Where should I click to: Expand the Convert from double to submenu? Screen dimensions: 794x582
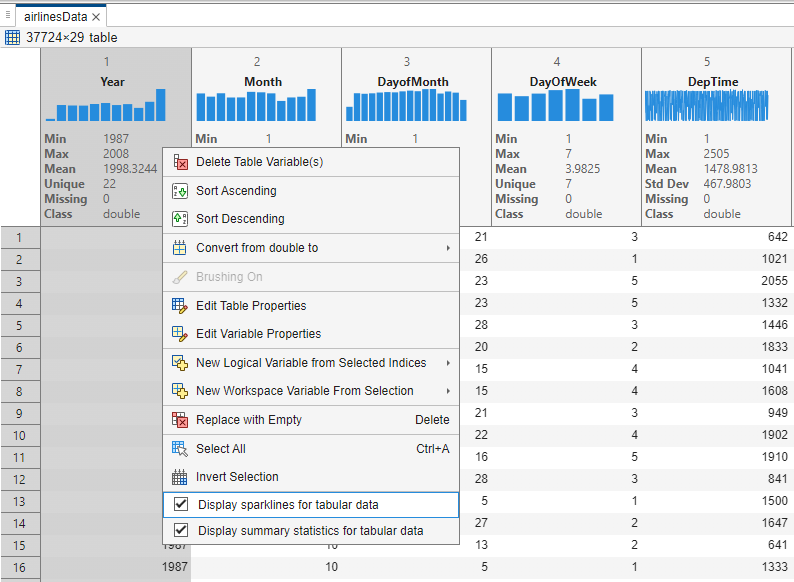click(447, 248)
